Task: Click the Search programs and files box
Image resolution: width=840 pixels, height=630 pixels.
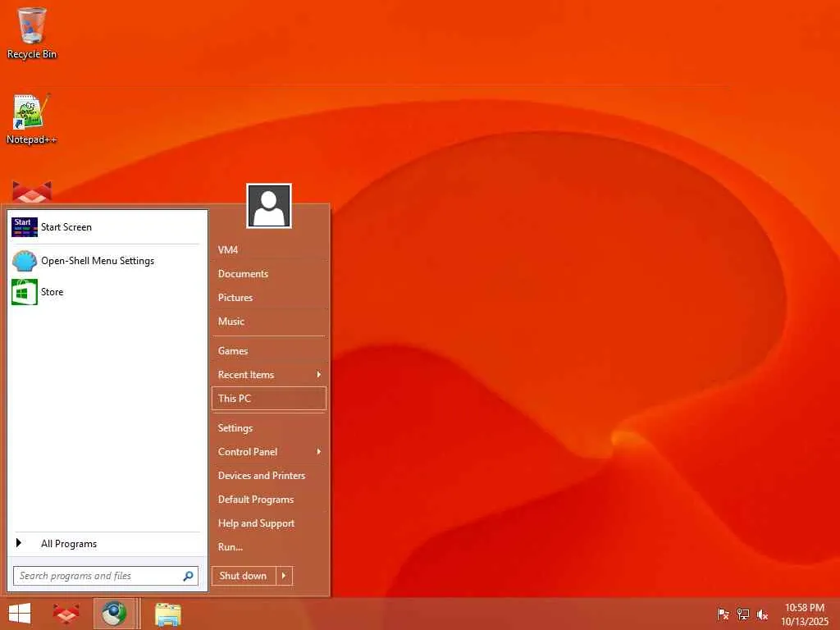Action: (x=106, y=576)
